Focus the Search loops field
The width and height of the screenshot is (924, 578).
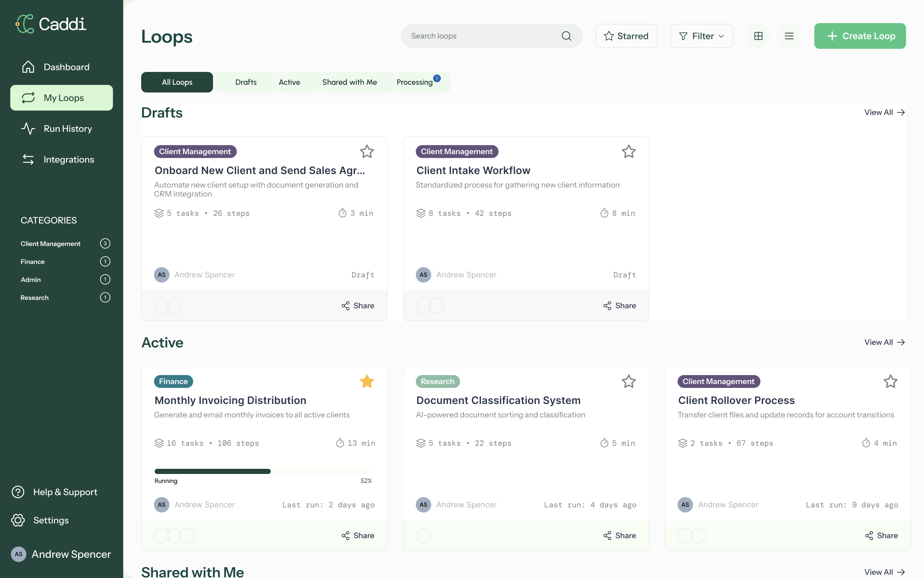[492, 36]
